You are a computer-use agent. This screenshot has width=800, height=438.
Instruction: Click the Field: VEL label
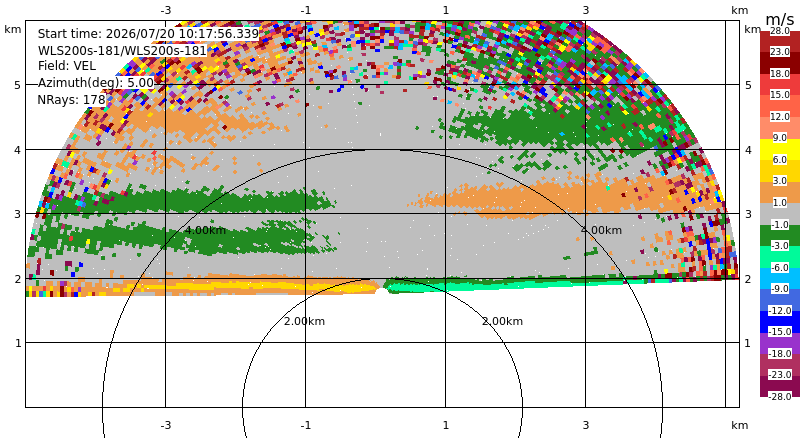coord(67,66)
